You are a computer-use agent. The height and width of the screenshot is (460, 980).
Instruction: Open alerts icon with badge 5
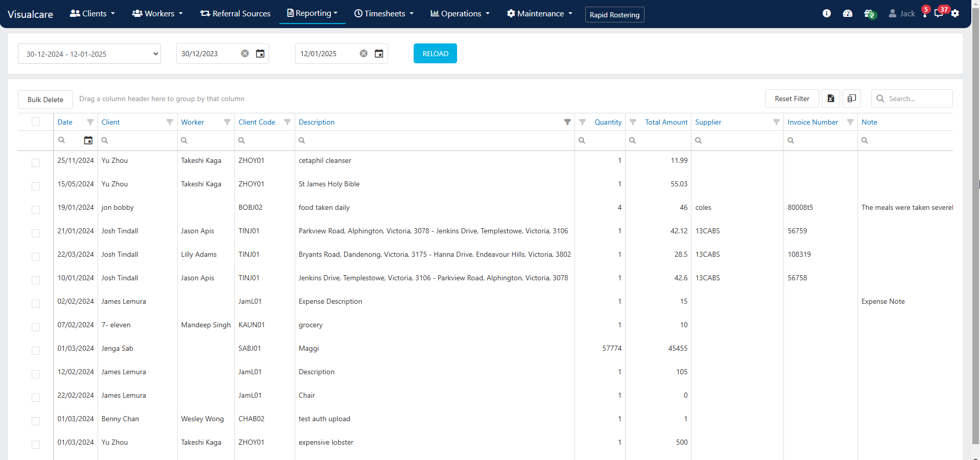point(925,12)
